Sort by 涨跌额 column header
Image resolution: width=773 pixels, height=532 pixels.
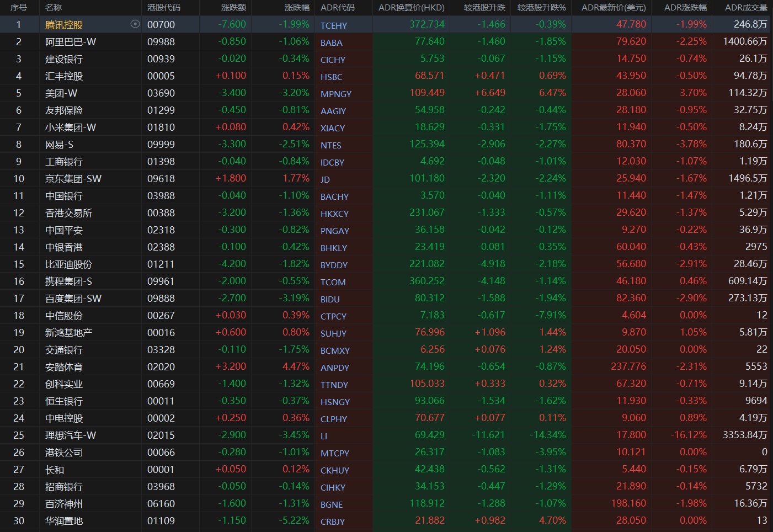click(234, 8)
